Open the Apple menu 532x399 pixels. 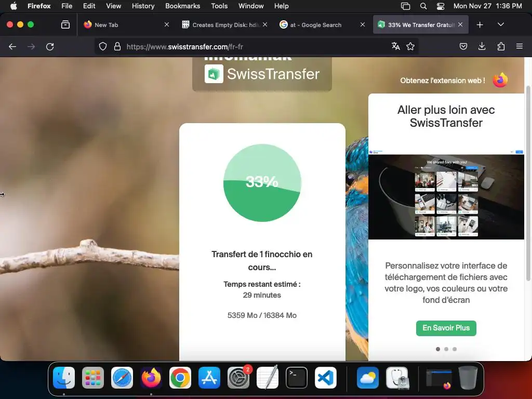coord(14,6)
